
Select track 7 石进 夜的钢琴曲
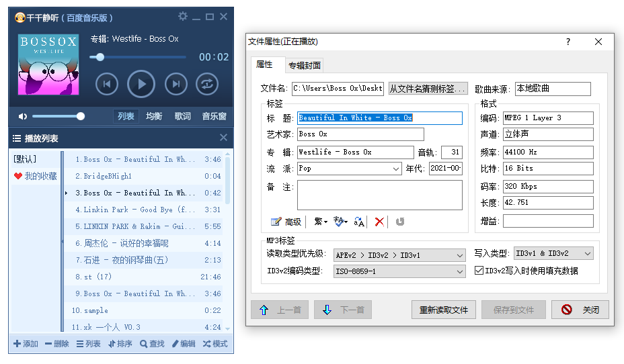pos(143,260)
